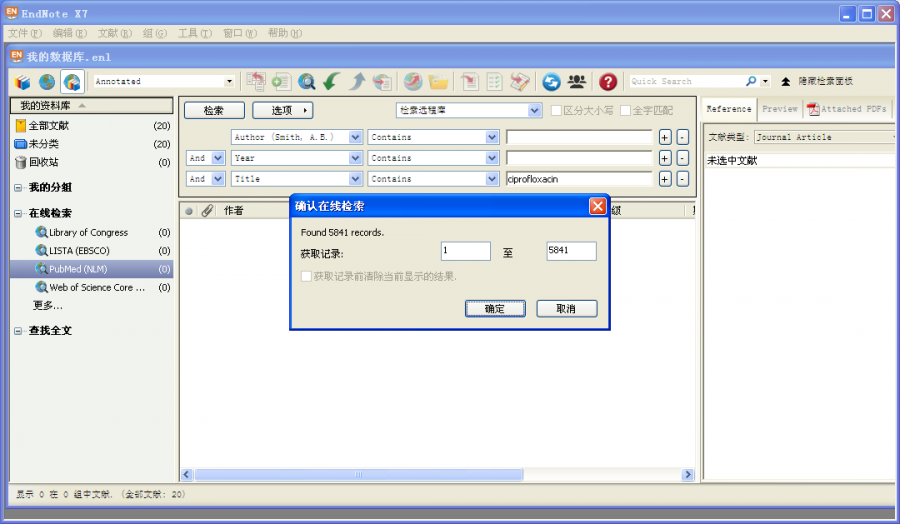Open the Author field dropdown
Screen dimensions: 900x524
355,137
